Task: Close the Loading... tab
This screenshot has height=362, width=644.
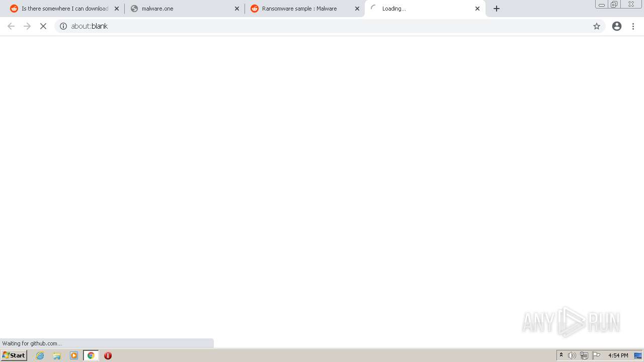Action: coord(477,9)
